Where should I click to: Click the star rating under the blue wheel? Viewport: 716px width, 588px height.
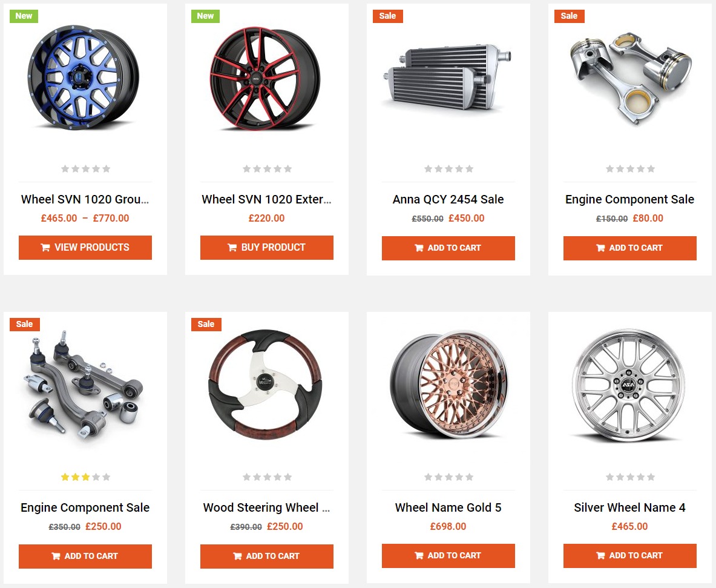coord(85,168)
